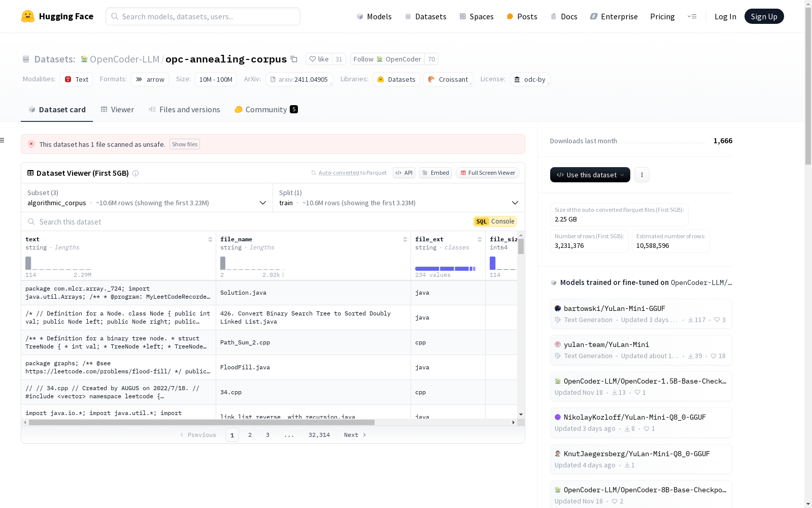The height and width of the screenshot is (508, 812).
Task: Go to Models in the top navigation
Action: pos(374,16)
